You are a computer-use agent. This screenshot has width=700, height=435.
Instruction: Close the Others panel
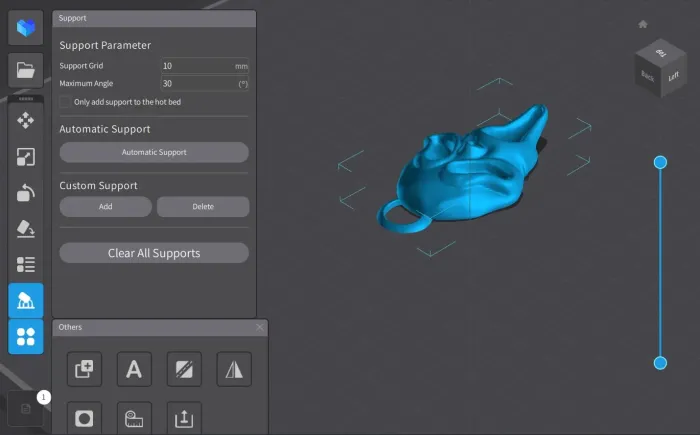coord(260,327)
